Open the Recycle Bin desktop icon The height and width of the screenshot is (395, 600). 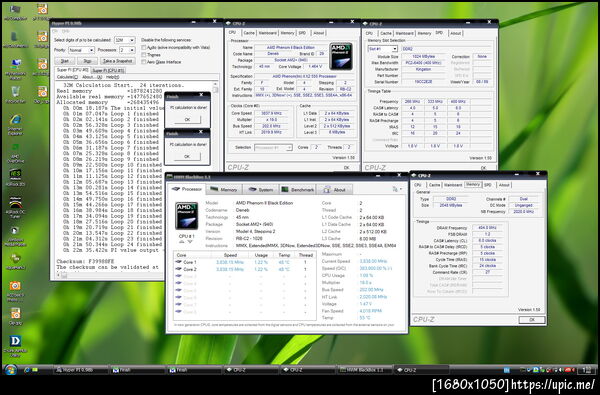pos(15,94)
